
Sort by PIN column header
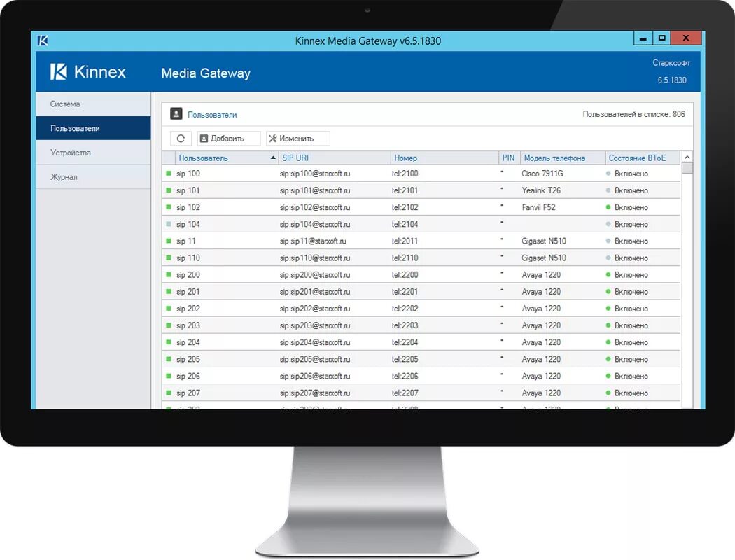point(509,158)
